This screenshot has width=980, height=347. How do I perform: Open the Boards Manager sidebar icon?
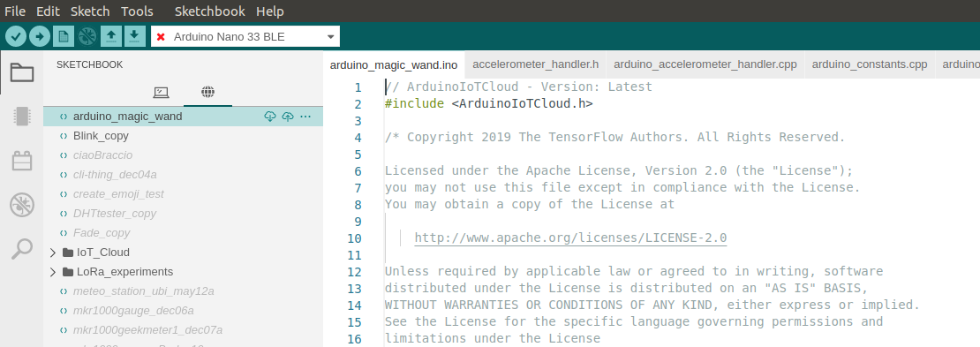(x=22, y=117)
